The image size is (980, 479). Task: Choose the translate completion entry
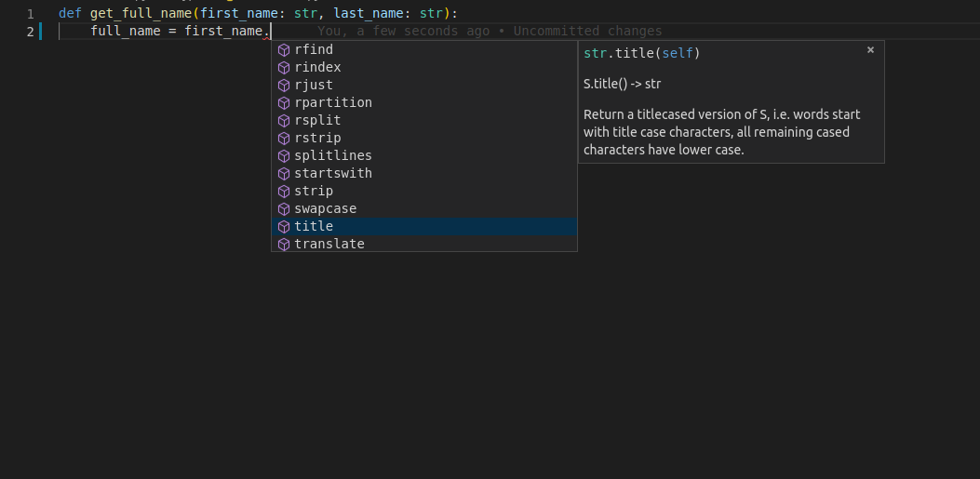click(329, 244)
